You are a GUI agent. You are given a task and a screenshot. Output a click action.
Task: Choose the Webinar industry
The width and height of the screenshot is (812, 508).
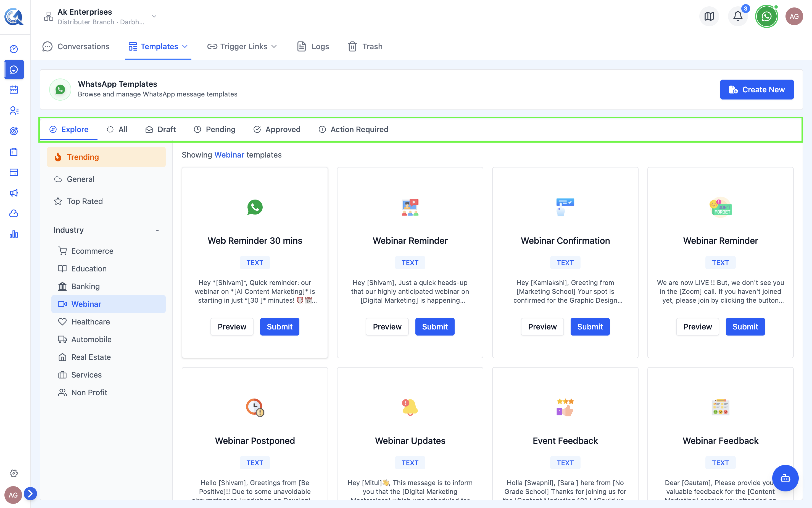(x=108, y=304)
